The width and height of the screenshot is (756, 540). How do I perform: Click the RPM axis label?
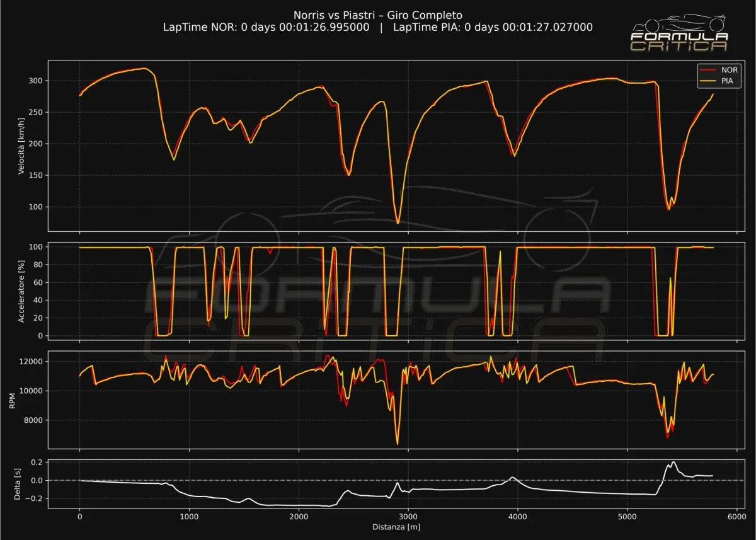point(13,400)
